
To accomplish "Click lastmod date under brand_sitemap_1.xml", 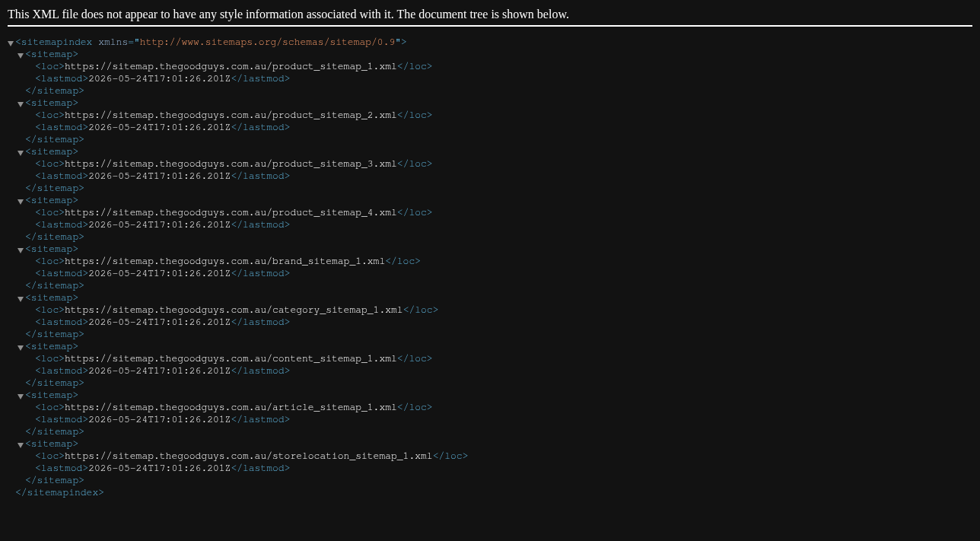I will click(159, 274).
